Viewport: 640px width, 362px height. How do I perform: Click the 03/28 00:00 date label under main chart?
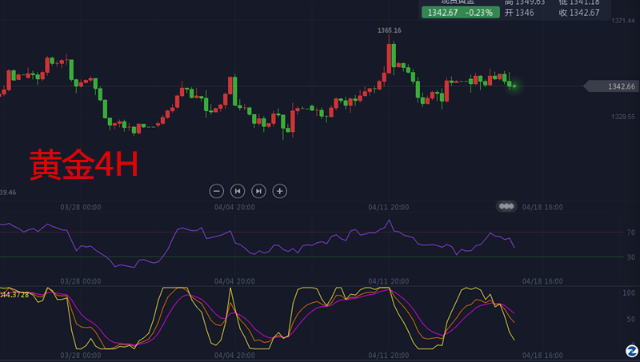81,207
